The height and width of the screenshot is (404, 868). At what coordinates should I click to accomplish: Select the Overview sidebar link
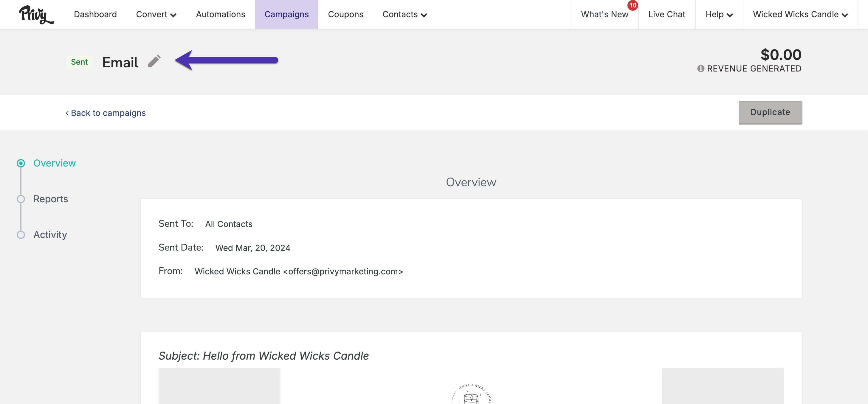pos(55,163)
